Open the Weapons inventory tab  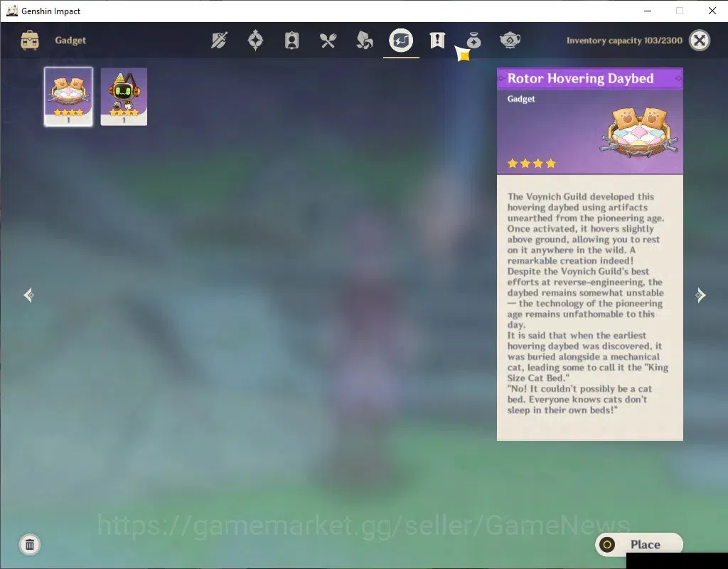pyautogui.click(x=219, y=41)
